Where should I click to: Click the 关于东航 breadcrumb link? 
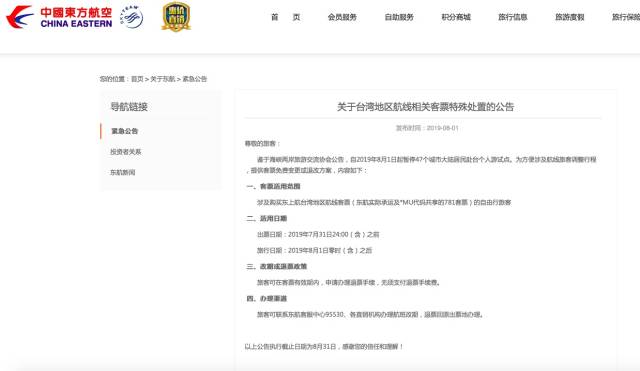coord(162,79)
